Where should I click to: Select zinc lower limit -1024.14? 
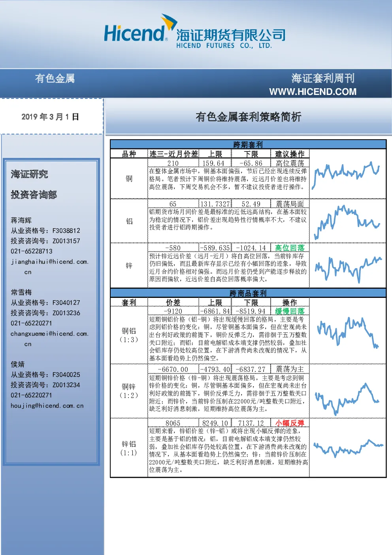pos(251,248)
